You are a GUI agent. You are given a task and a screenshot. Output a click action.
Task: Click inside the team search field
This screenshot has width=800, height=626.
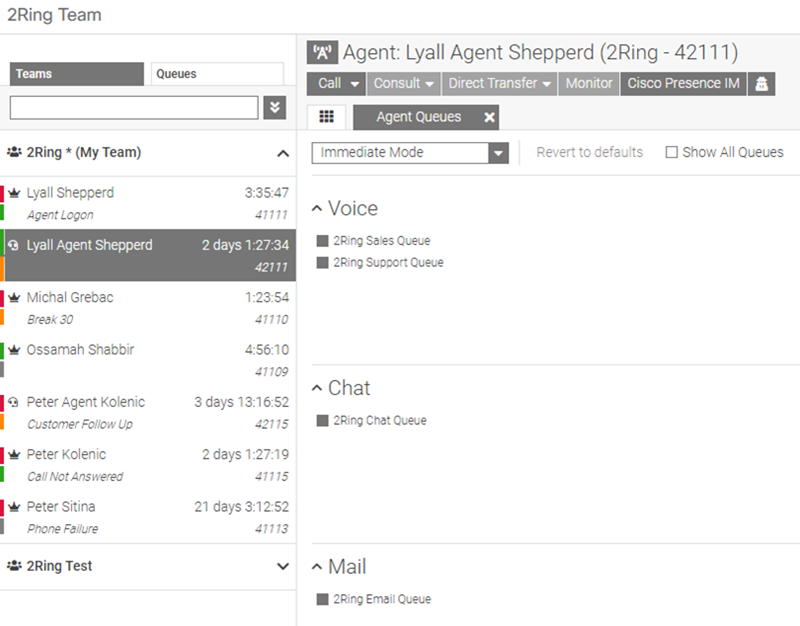pyautogui.click(x=130, y=107)
